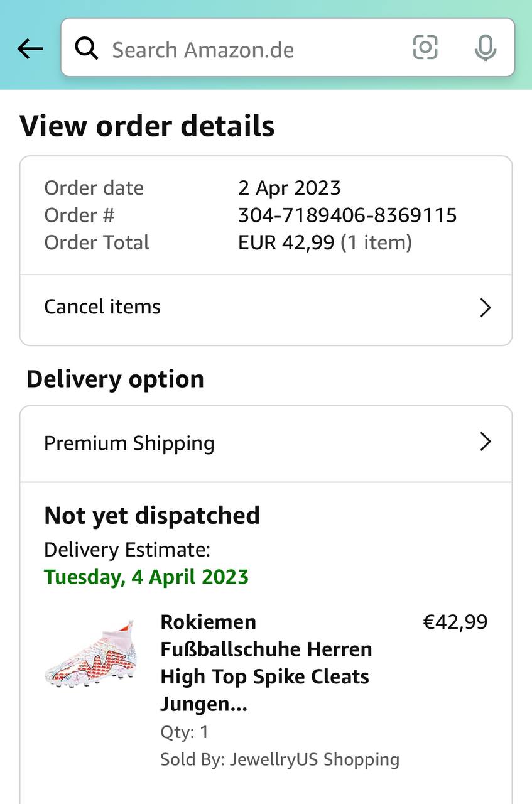Open the Rokiemen Fußballschuhe product title
The width and height of the screenshot is (532, 804).
(x=266, y=663)
